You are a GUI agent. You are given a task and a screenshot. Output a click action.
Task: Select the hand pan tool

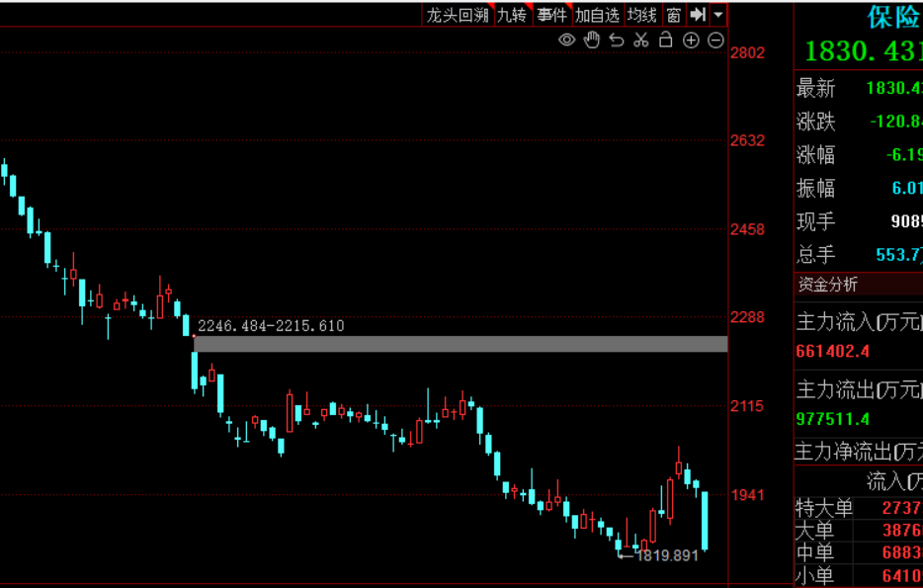click(x=592, y=41)
